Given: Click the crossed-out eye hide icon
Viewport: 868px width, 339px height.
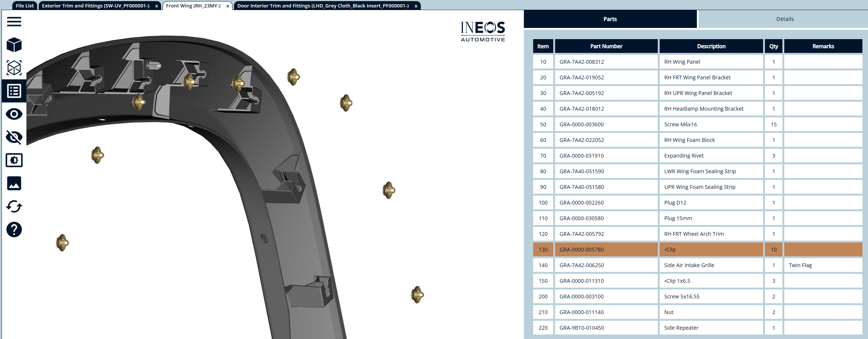Looking at the screenshot, I should (x=14, y=137).
